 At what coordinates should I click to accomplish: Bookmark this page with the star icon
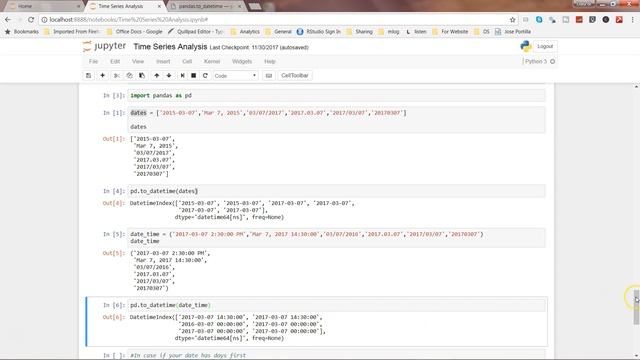tap(513, 20)
